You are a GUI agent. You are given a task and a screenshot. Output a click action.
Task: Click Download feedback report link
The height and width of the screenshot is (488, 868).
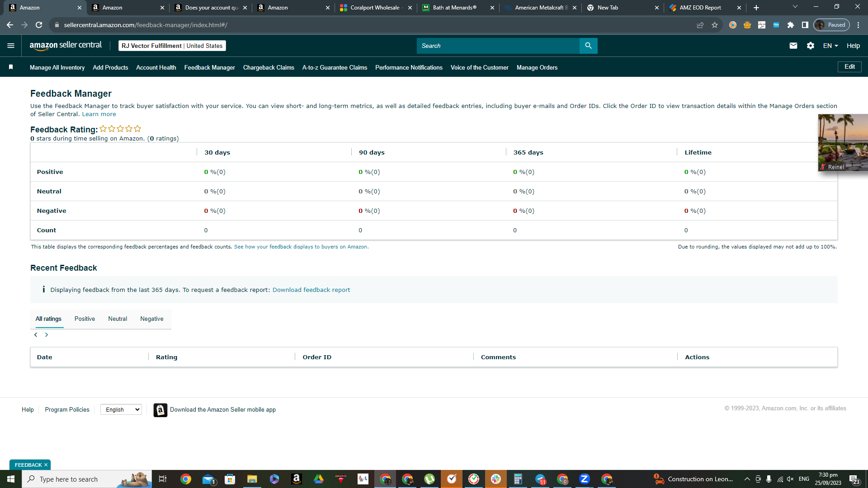tap(311, 290)
